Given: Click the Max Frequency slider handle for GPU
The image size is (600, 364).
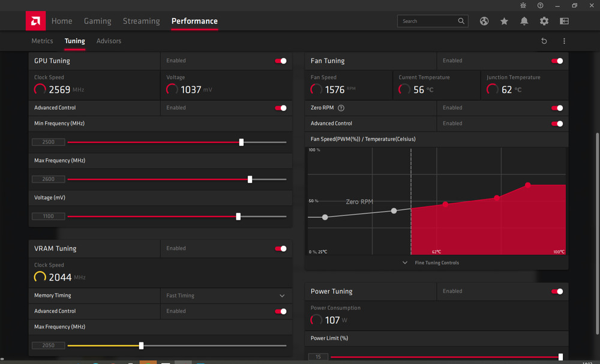Looking at the screenshot, I should pos(250,179).
